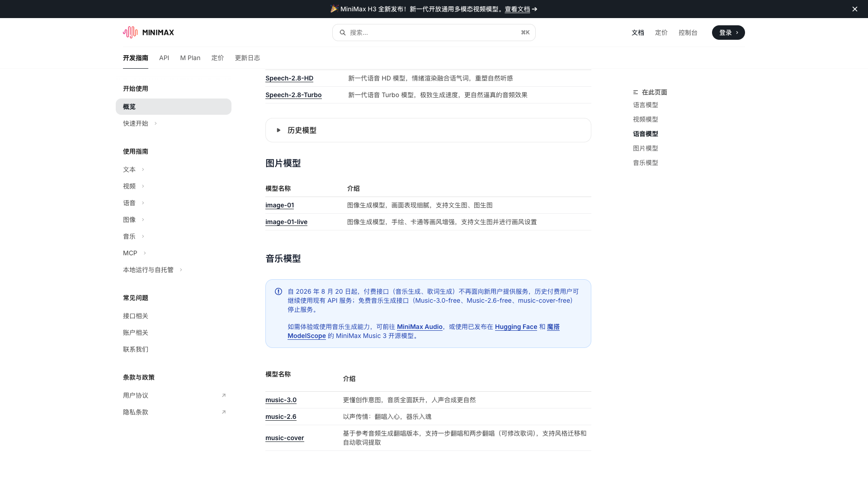Follow the MiniMax Audio link
The width and height of the screenshot is (868, 488).
point(420,327)
